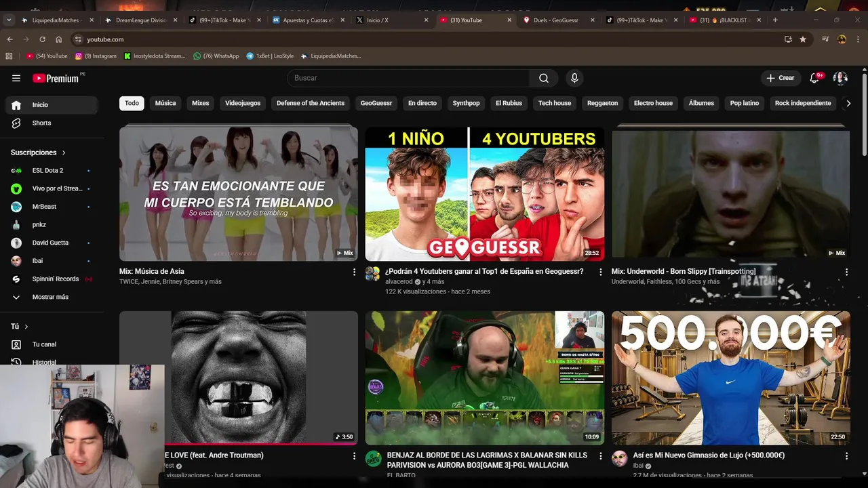This screenshot has width=868, height=488.
Task: Open Spinnin' Records subscription channel
Action: tap(52, 279)
